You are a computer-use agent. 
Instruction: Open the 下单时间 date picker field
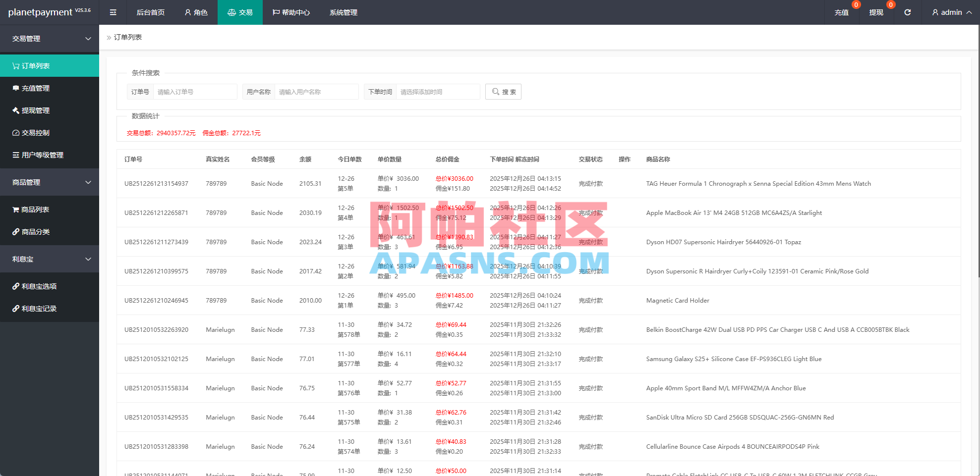pos(438,92)
